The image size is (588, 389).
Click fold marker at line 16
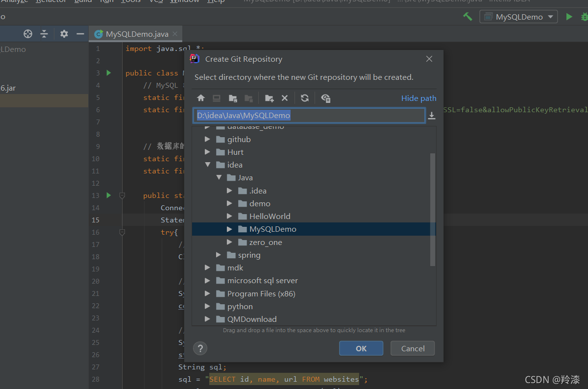[122, 232]
